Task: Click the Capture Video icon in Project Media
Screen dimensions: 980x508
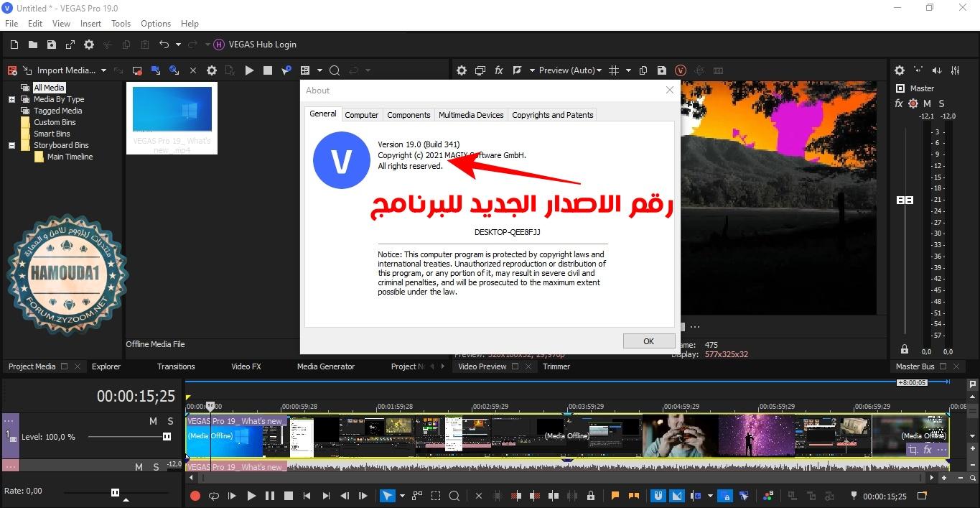Action: [x=137, y=70]
